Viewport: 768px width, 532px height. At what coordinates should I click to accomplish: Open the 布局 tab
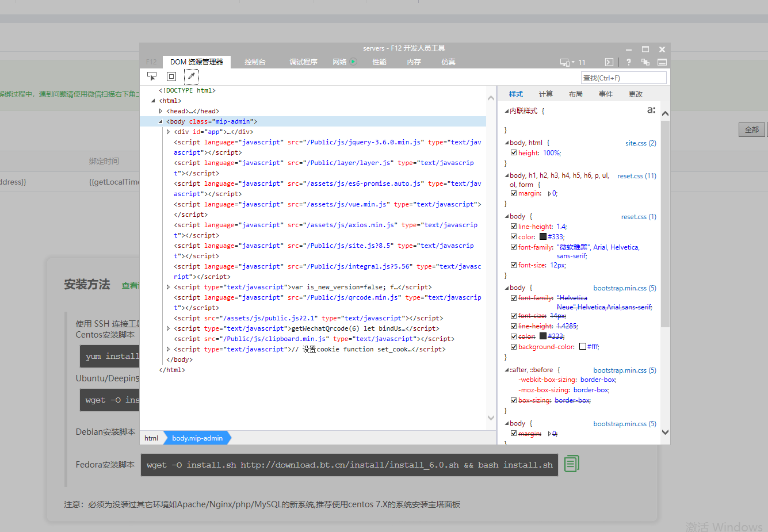coord(576,94)
